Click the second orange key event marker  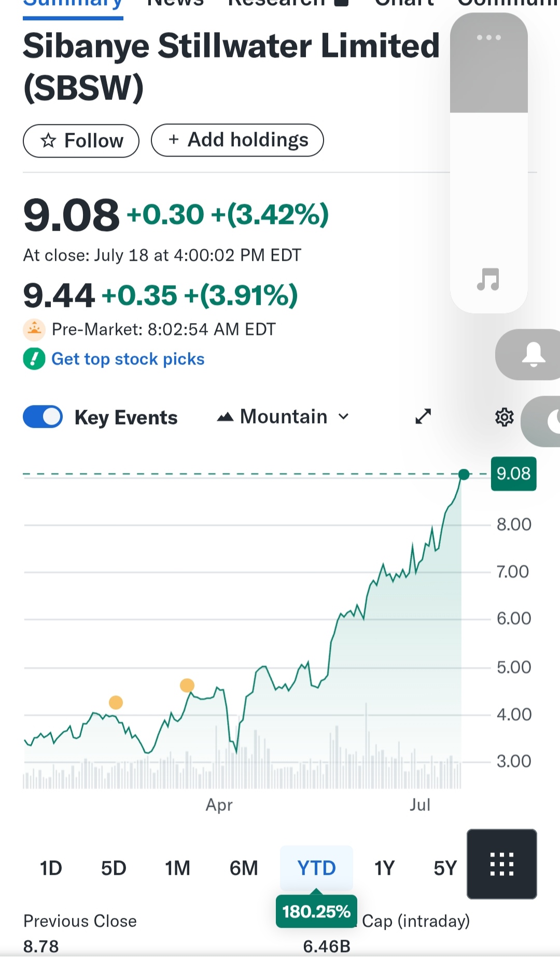pos(187,686)
